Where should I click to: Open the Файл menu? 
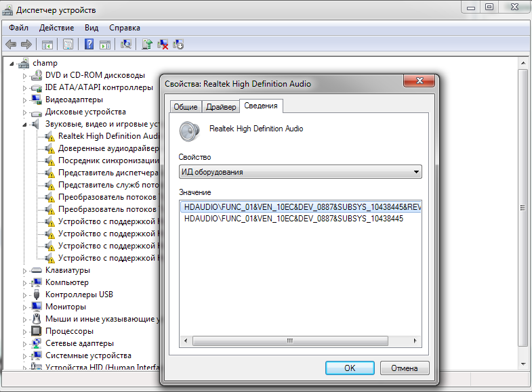[19, 28]
